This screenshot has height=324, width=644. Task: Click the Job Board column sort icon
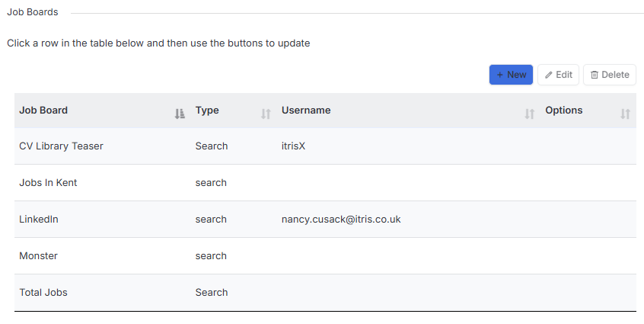(x=180, y=114)
